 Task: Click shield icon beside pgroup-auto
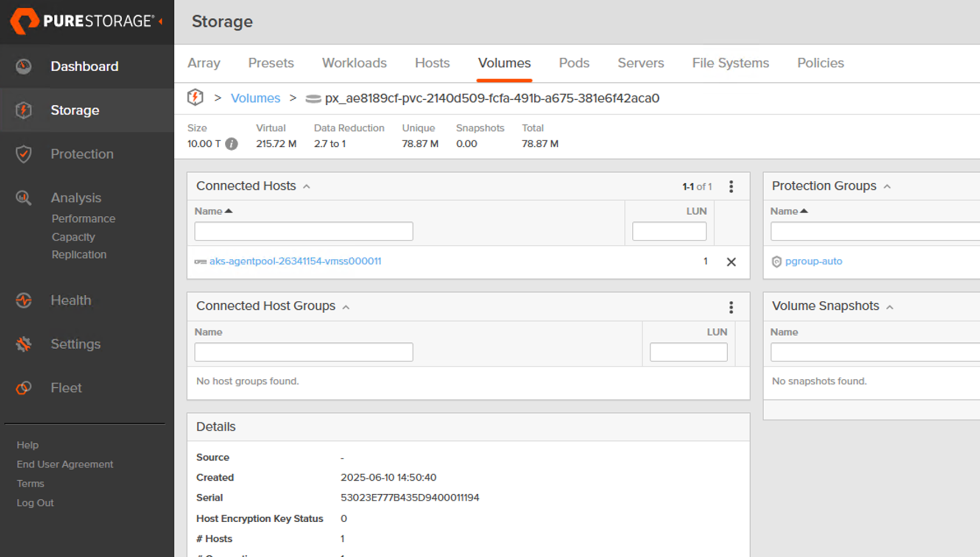coord(776,262)
